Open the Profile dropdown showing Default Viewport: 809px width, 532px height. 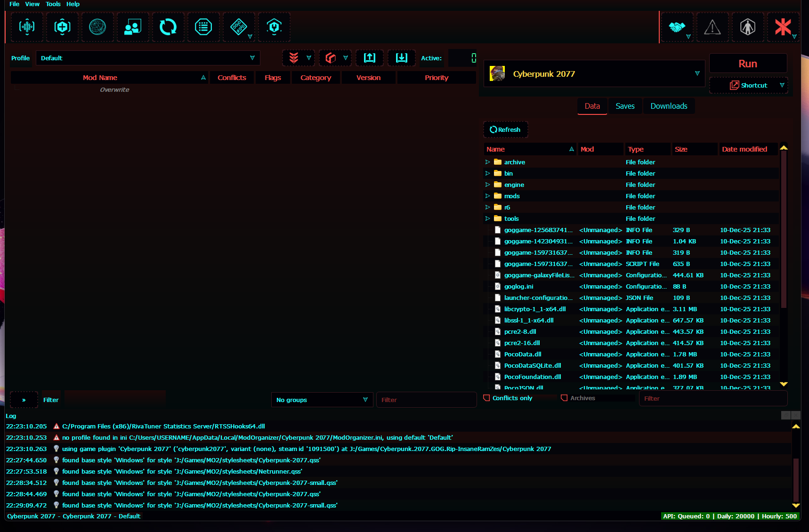pos(148,58)
